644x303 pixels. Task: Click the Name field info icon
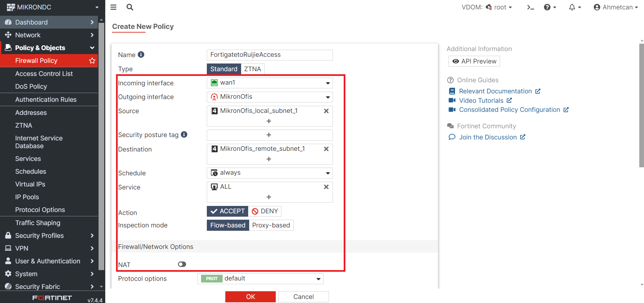pyautogui.click(x=141, y=54)
